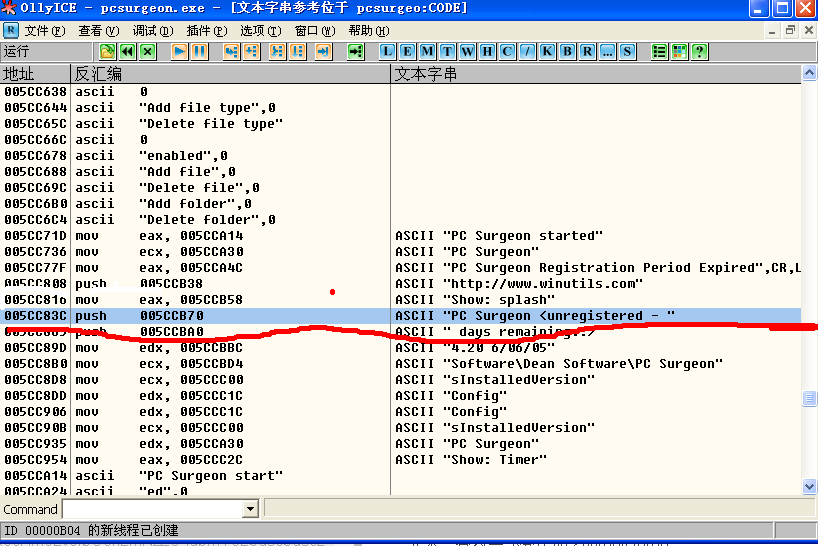Select row "Show: splash"
Image resolution: width=818 pixels, height=546 pixels.
coord(401,300)
